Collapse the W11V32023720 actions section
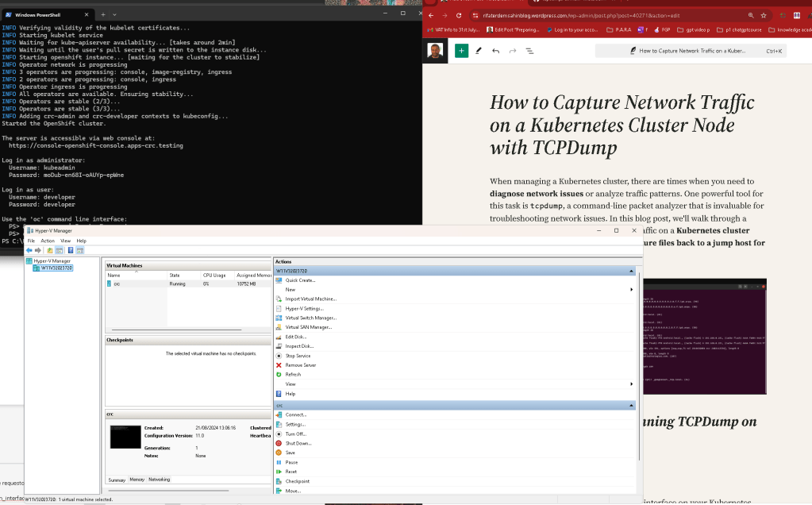The height and width of the screenshot is (505, 812). click(631, 271)
